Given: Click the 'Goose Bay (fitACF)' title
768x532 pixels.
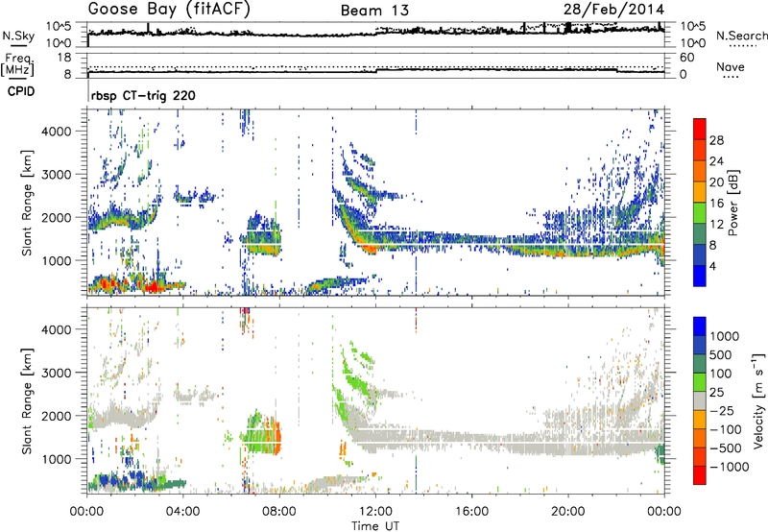Looking at the screenshot, I should 169,10.
